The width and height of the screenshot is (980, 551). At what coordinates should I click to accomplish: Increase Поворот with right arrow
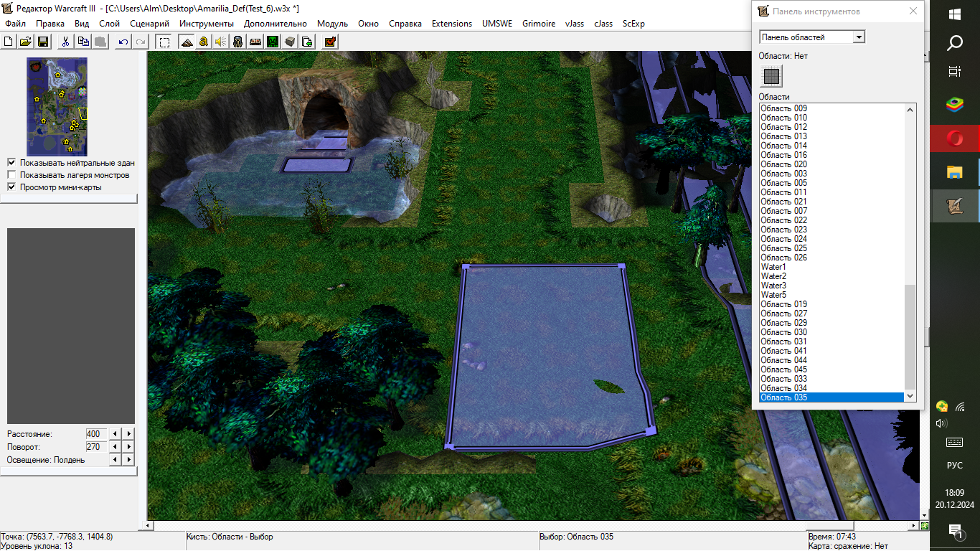(129, 447)
